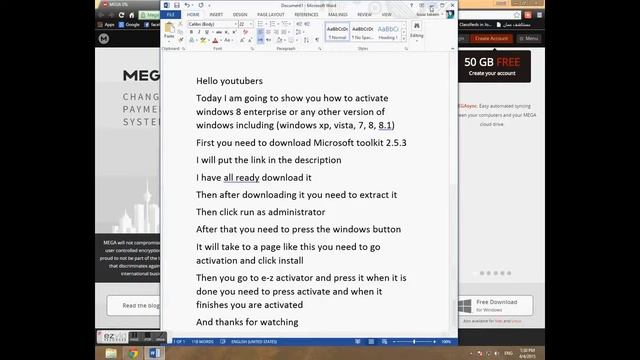
Task: Switch to the DESIGN ribbon tab
Action: pyautogui.click(x=240, y=14)
